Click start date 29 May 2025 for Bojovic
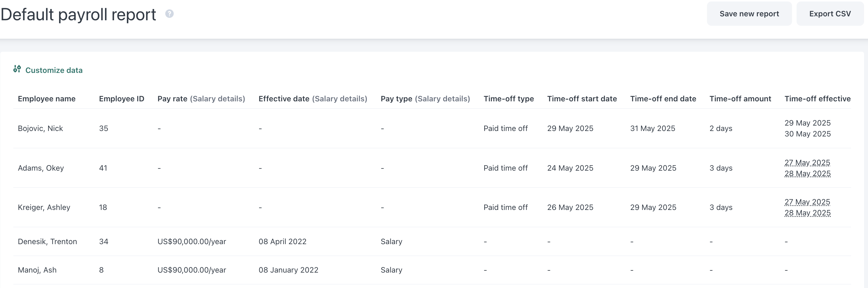 (x=570, y=128)
